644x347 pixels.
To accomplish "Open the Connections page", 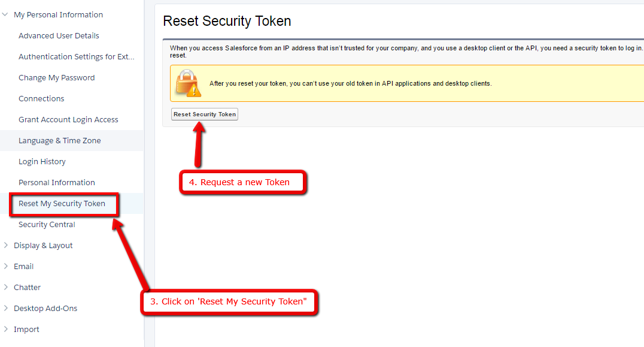I will click(x=41, y=99).
